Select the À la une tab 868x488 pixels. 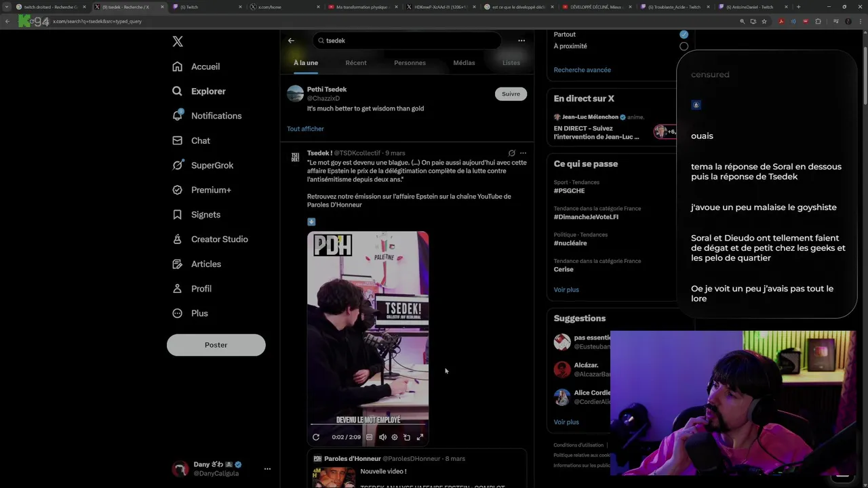tap(306, 63)
